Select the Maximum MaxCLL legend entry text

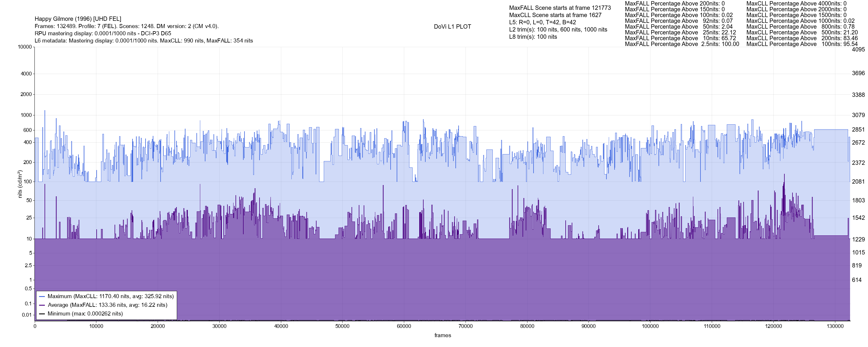coord(111,296)
